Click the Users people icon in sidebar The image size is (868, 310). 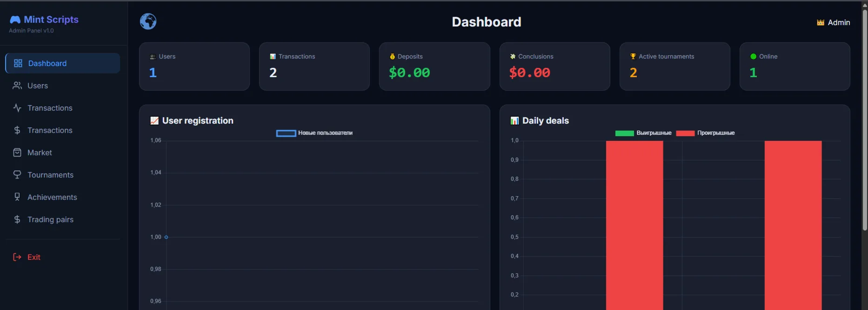(17, 86)
